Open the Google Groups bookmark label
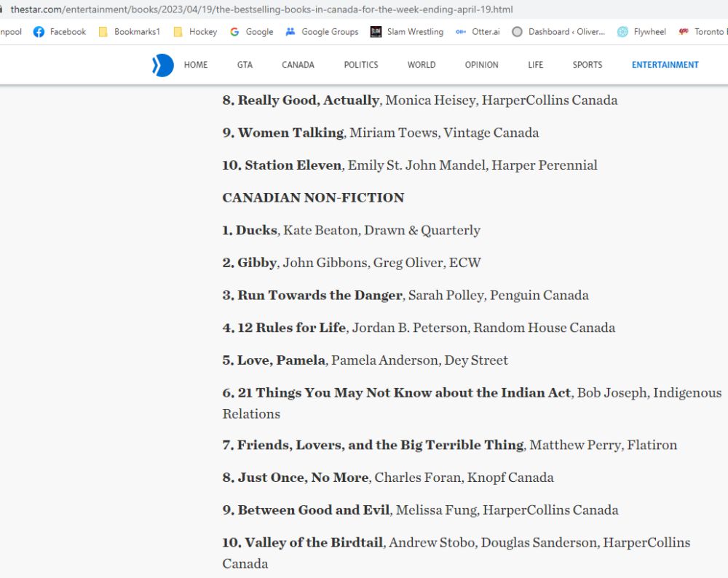 (x=330, y=31)
